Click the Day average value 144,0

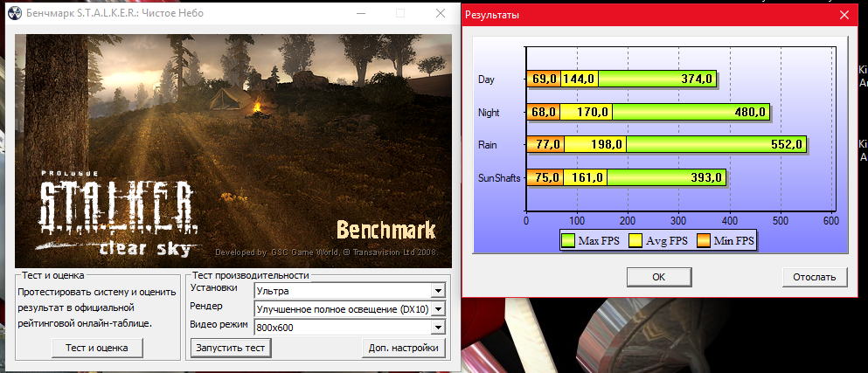(x=579, y=79)
